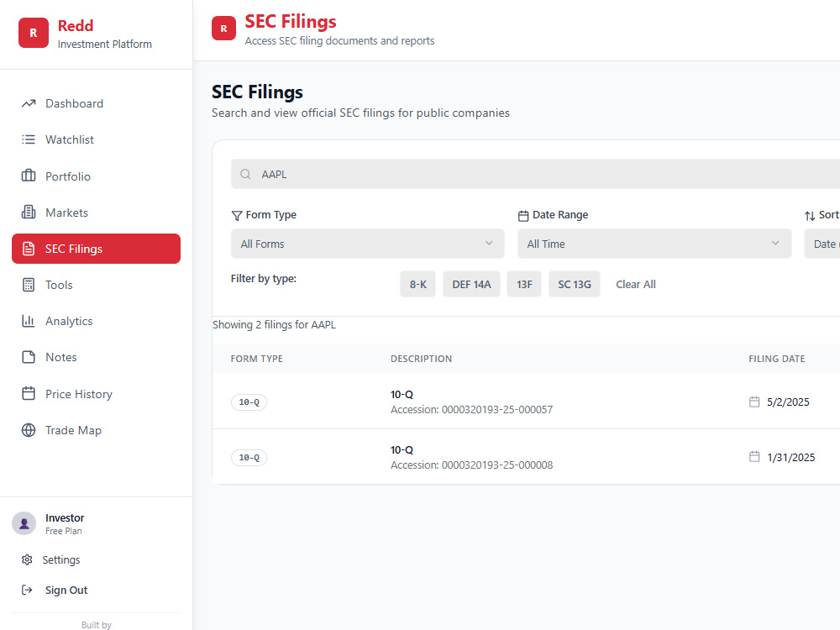Viewport: 840px width, 630px height.
Task: Click the red R icon in the page header
Action: tap(223, 29)
